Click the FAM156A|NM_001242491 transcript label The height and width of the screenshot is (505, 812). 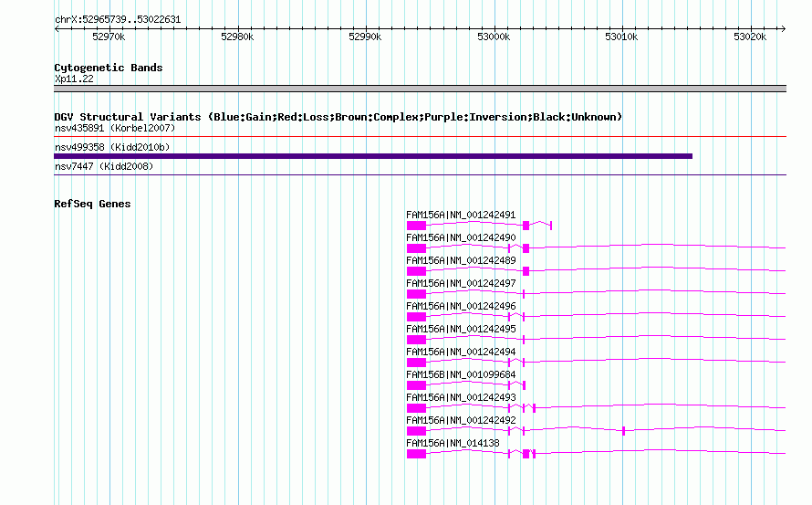pos(461,215)
